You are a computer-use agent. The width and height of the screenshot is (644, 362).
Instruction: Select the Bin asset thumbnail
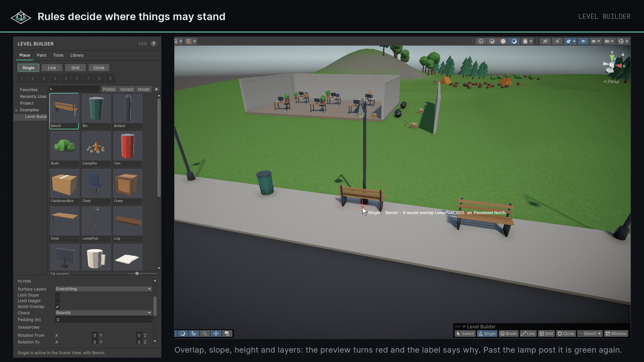[x=96, y=111]
